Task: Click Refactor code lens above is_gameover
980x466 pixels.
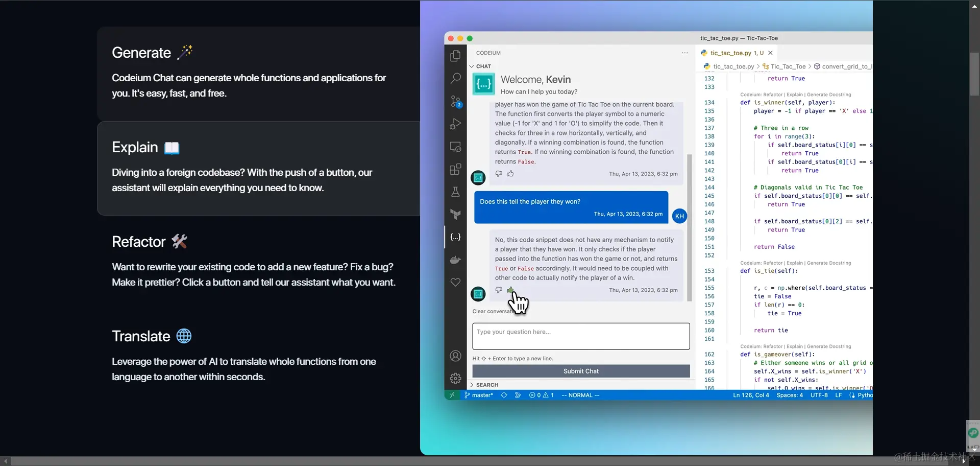Action: pyautogui.click(x=773, y=346)
